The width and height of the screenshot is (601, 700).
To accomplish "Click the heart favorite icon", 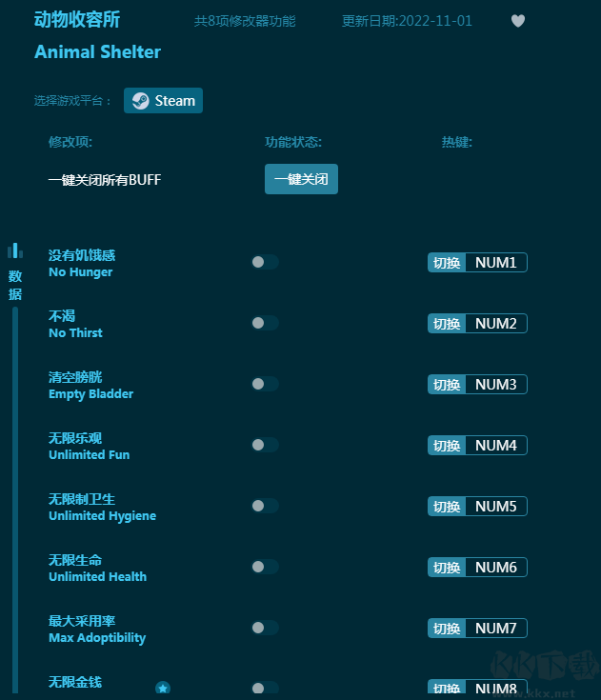I will point(518,21).
